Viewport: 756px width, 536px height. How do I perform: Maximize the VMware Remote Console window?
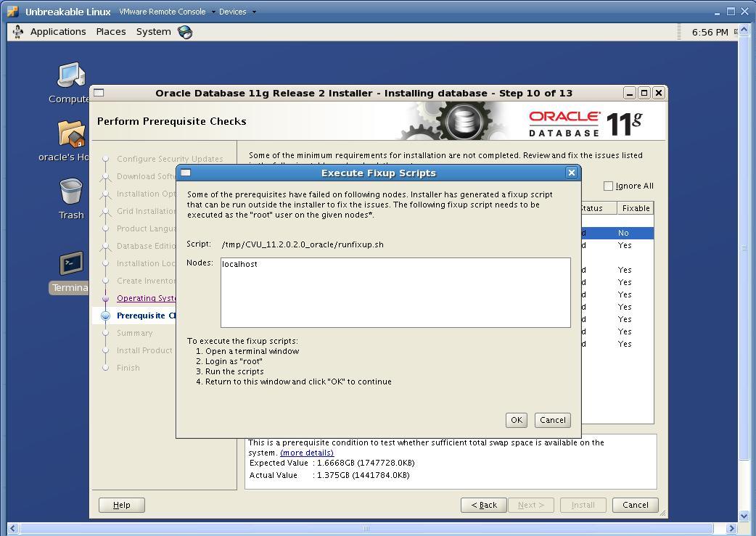pos(731,11)
